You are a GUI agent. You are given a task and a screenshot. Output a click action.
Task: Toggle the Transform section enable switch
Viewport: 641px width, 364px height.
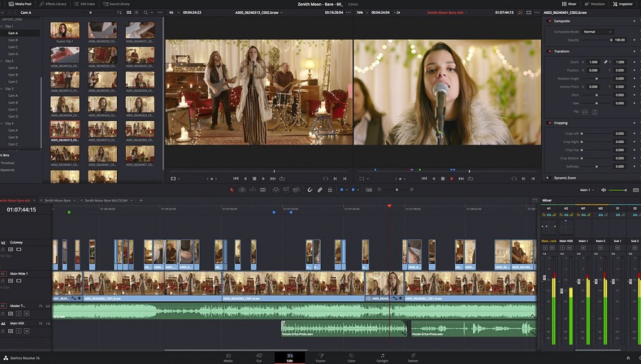[549, 51]
